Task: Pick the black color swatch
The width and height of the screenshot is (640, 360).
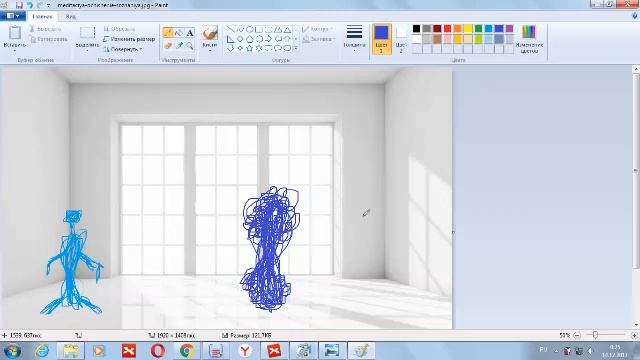Action: click(416, 29)
